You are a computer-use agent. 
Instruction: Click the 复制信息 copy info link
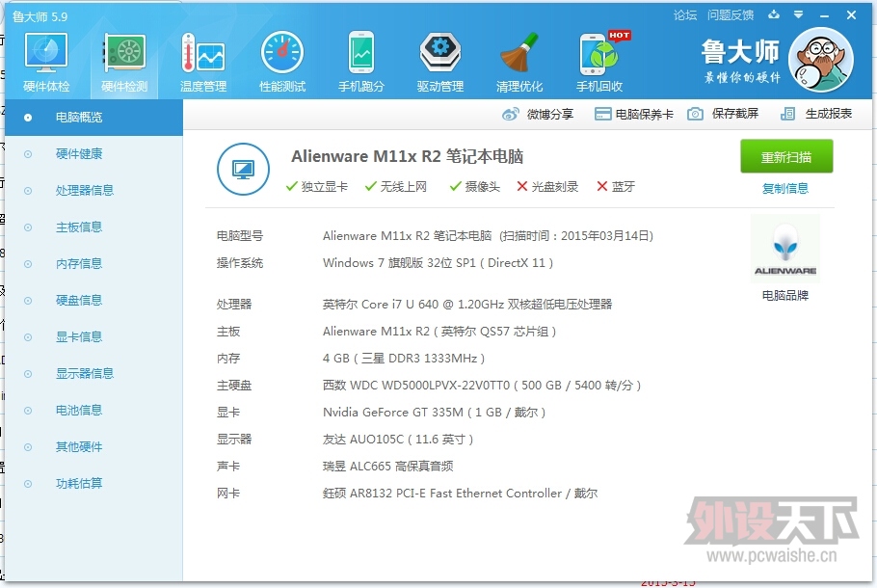(785, 189)
